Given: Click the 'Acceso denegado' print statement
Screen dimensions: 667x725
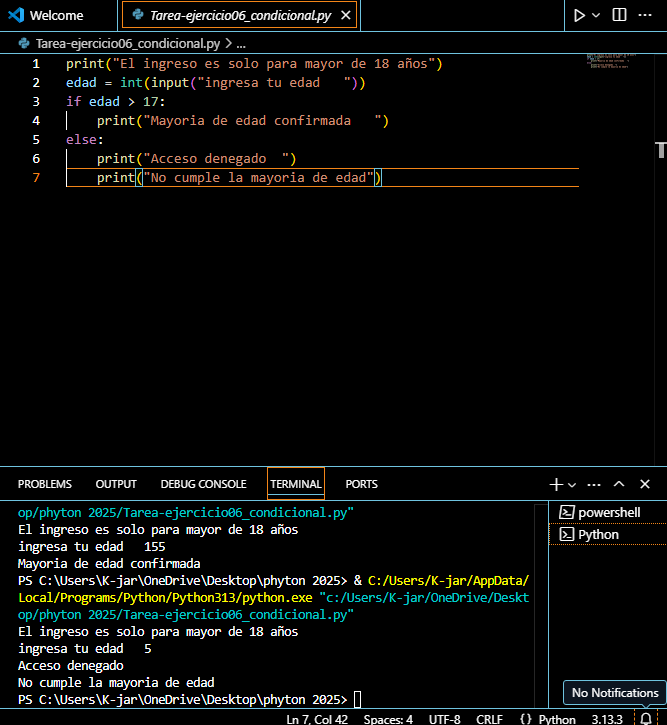Looking at the screenshot, I should point(196,159).
